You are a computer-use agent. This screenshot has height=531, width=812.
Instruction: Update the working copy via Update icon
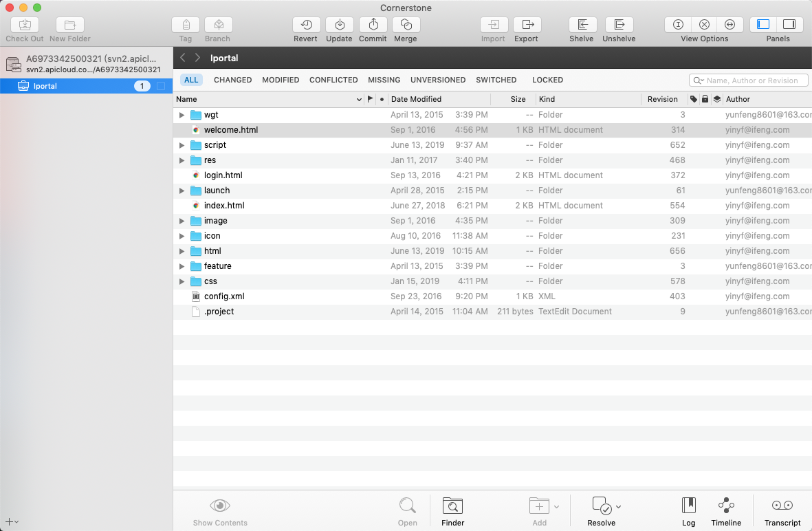tap(340, 25)
